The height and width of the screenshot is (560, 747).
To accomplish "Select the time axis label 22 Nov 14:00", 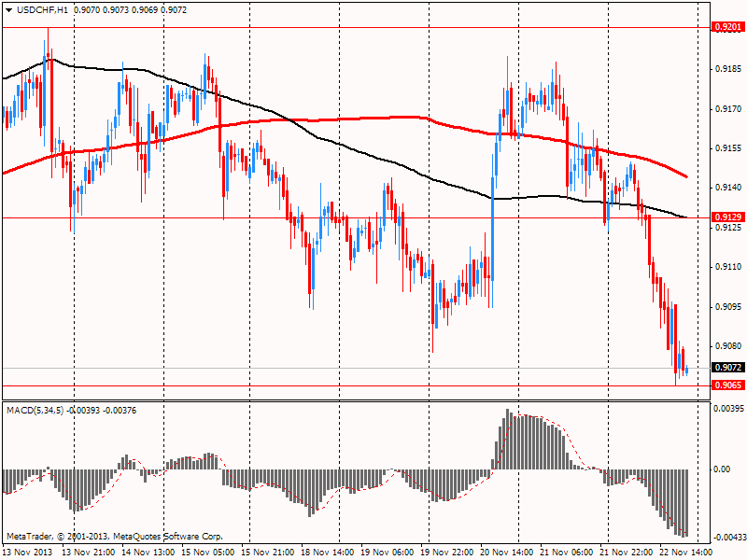I will coord(686,553).
